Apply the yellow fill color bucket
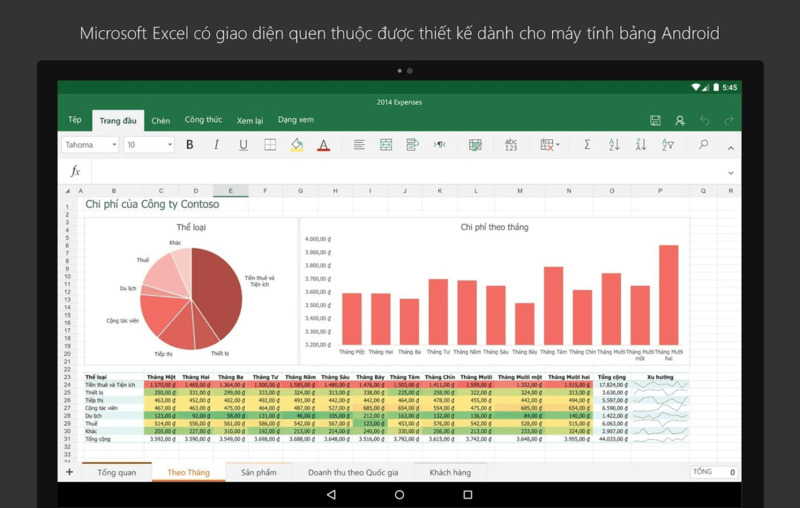The height and width of the screenshot is (508, 800). click(x=297, y=145)
